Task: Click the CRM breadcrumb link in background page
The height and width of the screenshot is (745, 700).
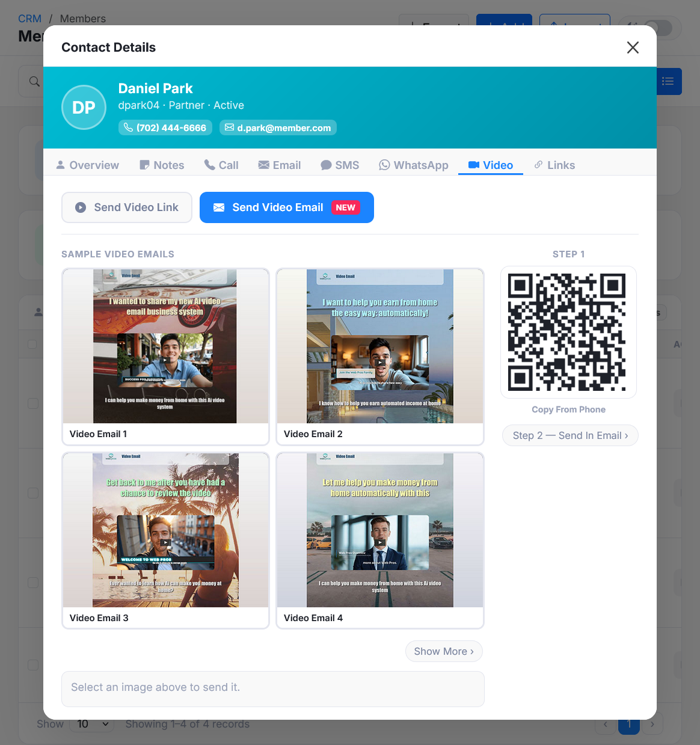Action: (29, 19)
